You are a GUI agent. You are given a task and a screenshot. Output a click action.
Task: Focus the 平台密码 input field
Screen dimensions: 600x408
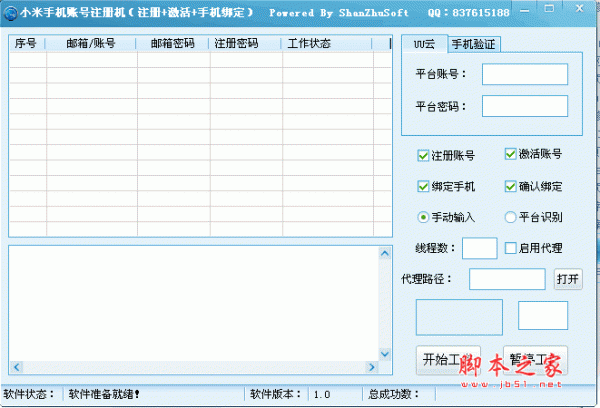[525, 106]
